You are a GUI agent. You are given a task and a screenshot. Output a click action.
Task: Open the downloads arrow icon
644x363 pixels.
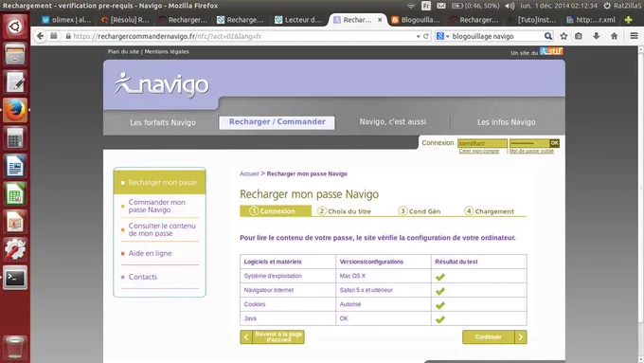597,36
